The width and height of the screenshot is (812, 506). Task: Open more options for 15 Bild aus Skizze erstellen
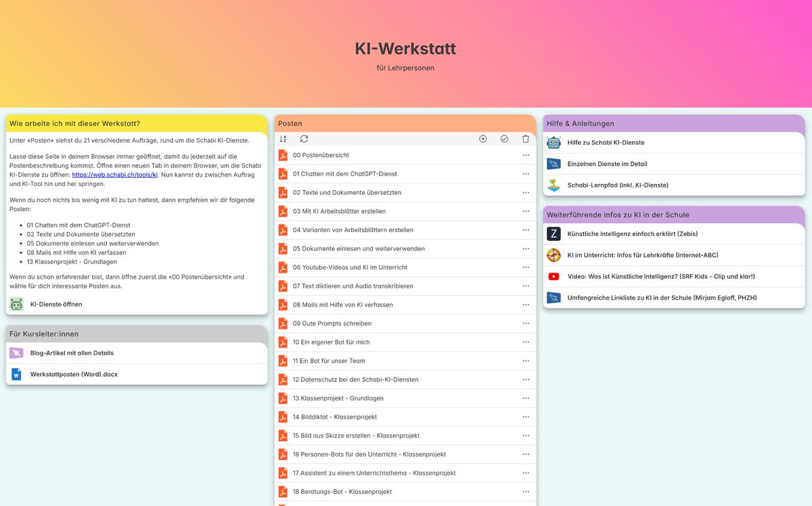(x=526, y=436)
